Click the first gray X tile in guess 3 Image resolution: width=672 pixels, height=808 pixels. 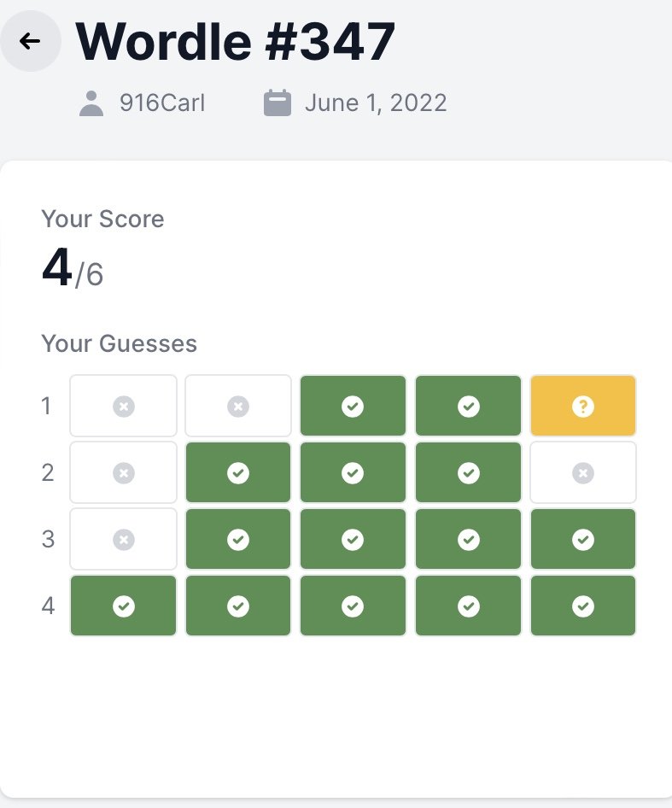tap(123, 539)
